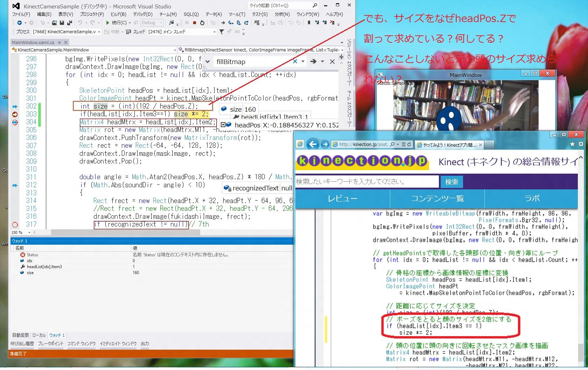The image size is (588, 370).
Task: Expand replace mode chevron in find box
Action: [207, 62]
